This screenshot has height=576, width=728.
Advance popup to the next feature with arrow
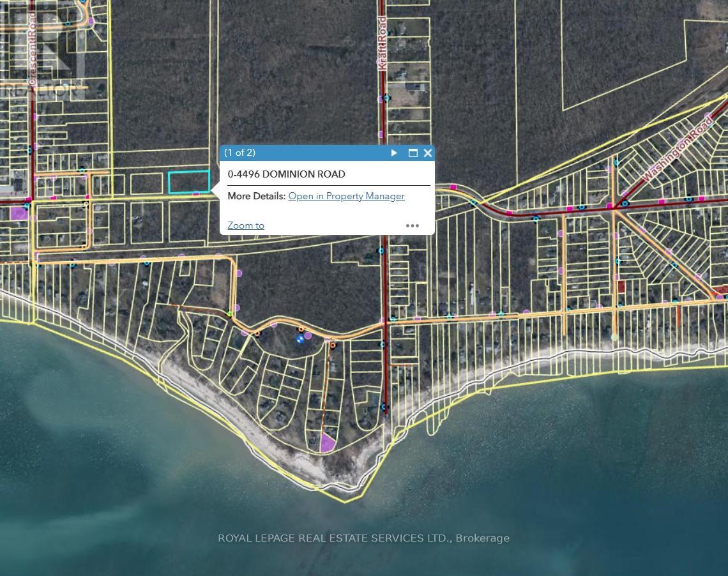[x=393, y=153]
